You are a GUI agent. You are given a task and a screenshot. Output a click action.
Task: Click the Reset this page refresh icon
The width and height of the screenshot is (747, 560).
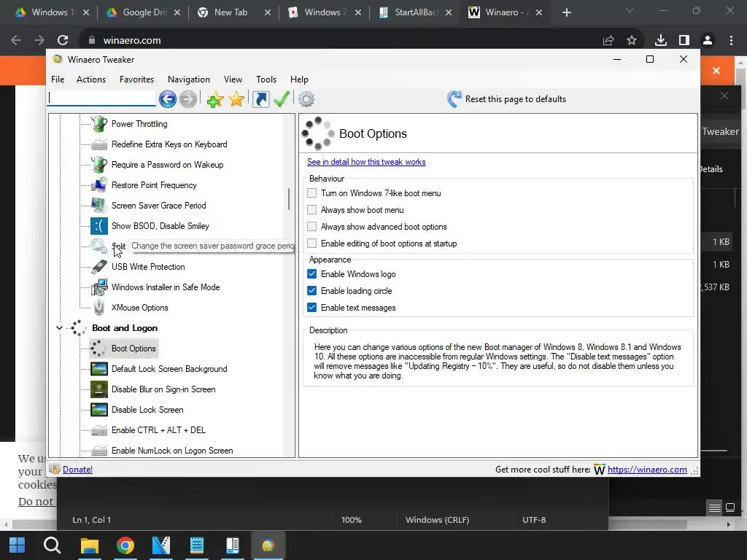pyautogui.click(x=454, y=99)
